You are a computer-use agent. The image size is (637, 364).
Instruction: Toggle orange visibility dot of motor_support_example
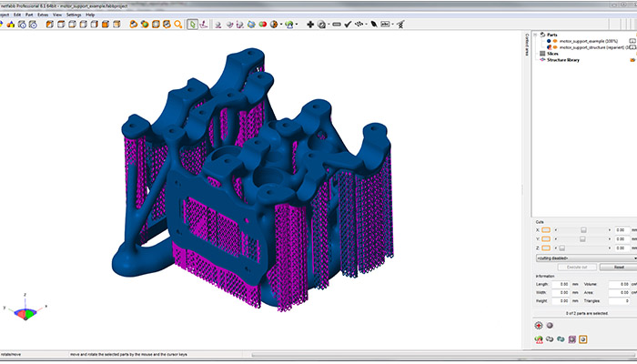555,41
